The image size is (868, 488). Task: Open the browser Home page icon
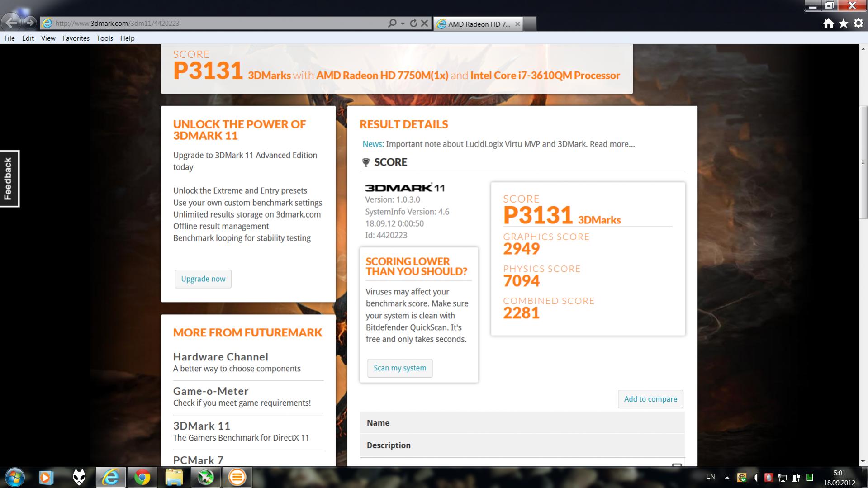click(x=828, y=24)
